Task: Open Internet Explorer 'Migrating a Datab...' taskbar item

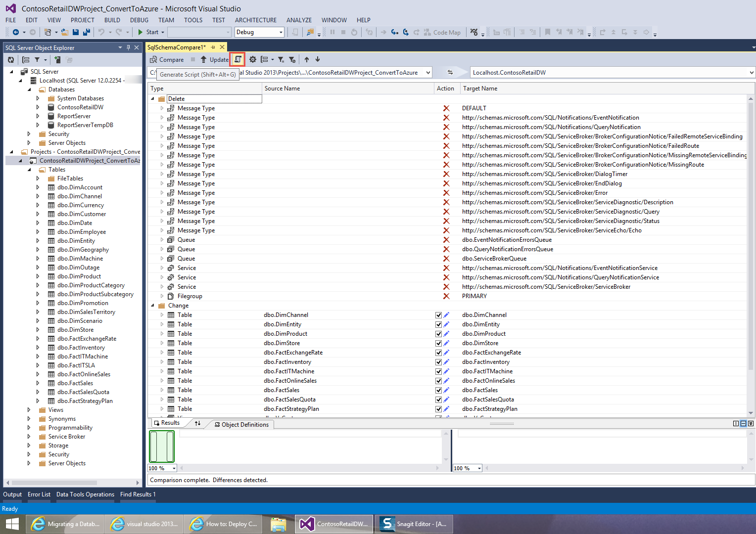Action: pos(65,524)
